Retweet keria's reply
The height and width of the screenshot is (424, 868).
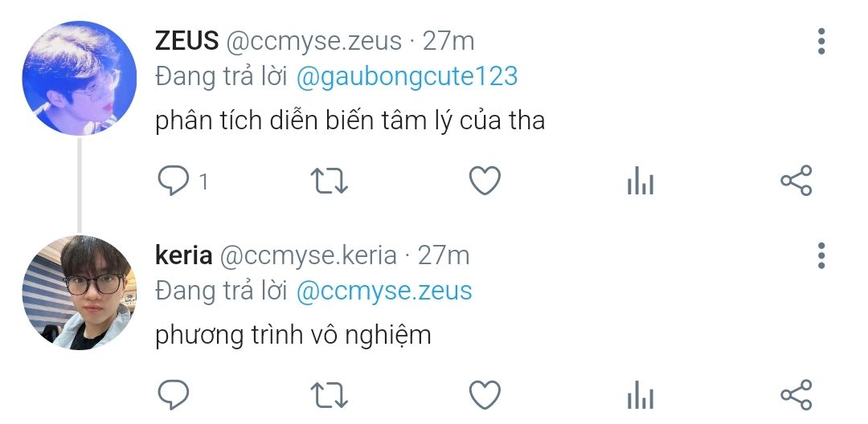pyautogui.click(x=329, y=395)
